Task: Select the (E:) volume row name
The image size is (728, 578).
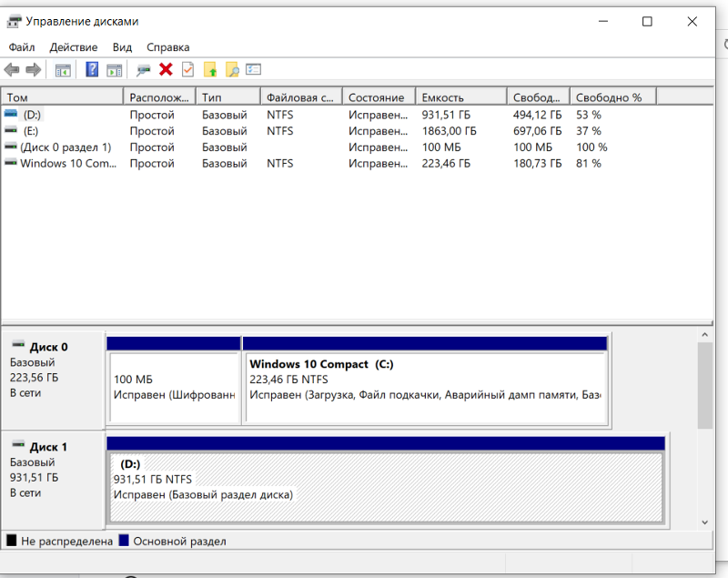Action: coord(31,131)
